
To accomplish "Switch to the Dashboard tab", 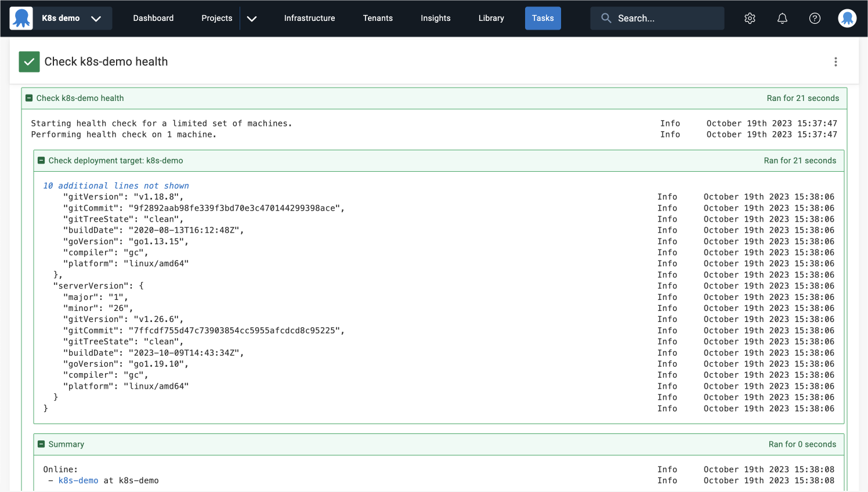I will tap(153, 18).
